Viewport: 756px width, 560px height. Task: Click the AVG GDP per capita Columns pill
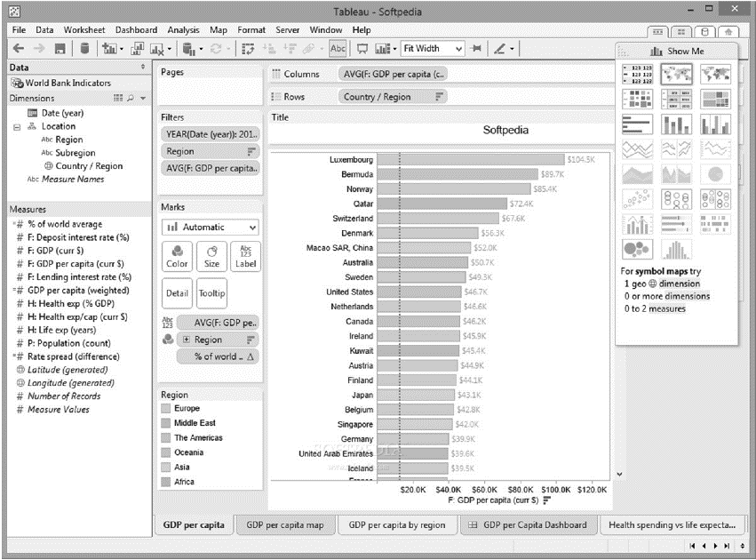coord(393,75)
